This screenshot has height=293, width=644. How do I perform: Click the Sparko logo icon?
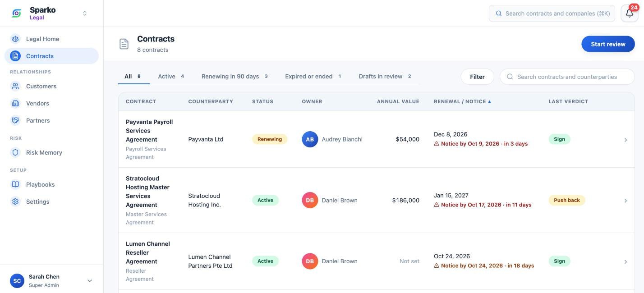coord(17,14)
